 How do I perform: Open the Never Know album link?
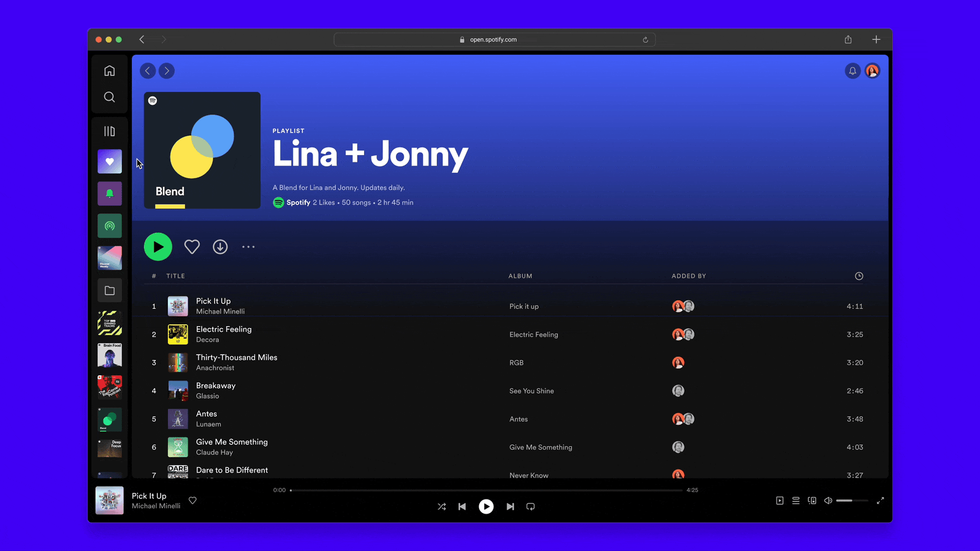tap(529, 475)
